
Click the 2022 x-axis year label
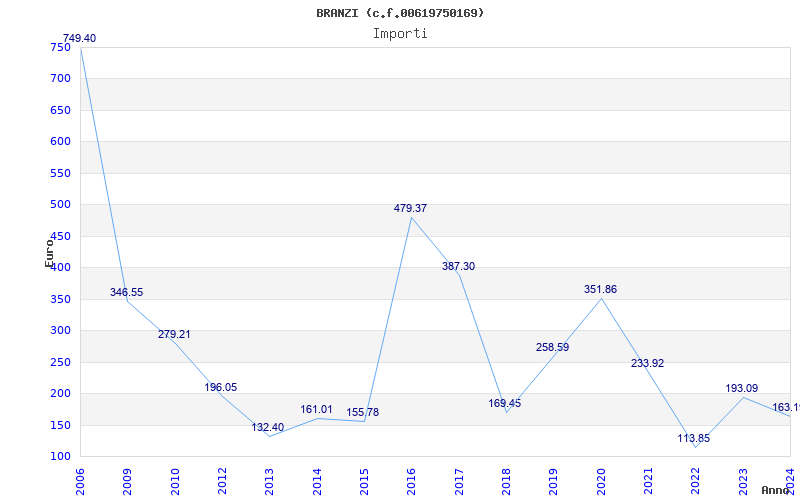pos(695,482)
